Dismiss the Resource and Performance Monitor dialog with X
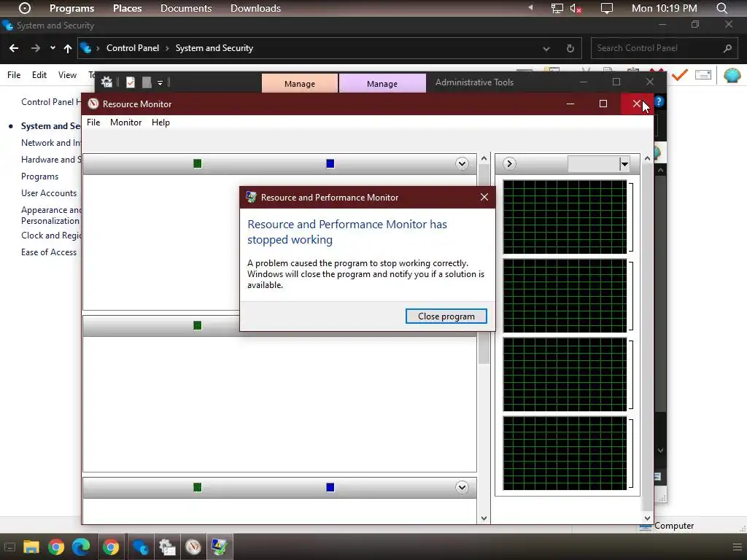Screen dimensions: 747x560 coord(484,197)
